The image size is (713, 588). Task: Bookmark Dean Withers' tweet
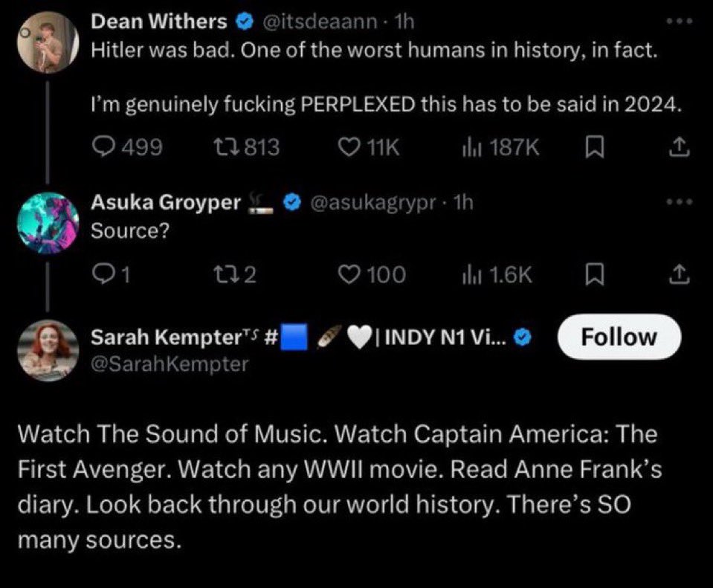(x=593, y=148)
